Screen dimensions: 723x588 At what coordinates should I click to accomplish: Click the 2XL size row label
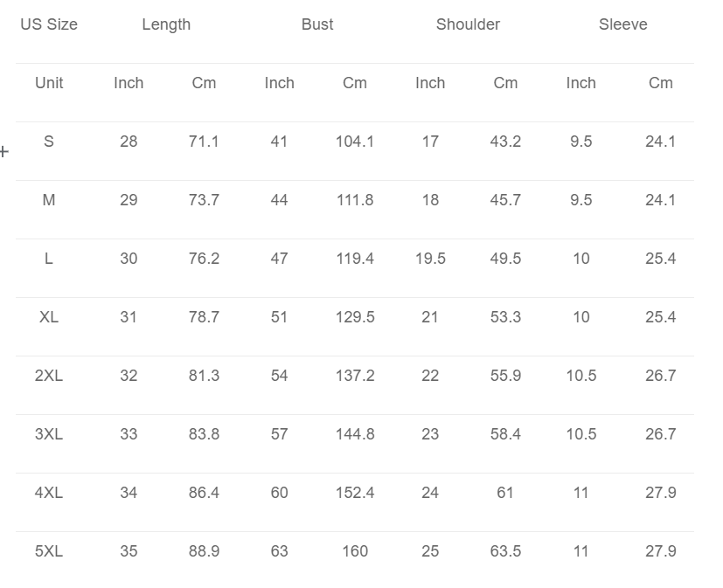tap(49, 376)
